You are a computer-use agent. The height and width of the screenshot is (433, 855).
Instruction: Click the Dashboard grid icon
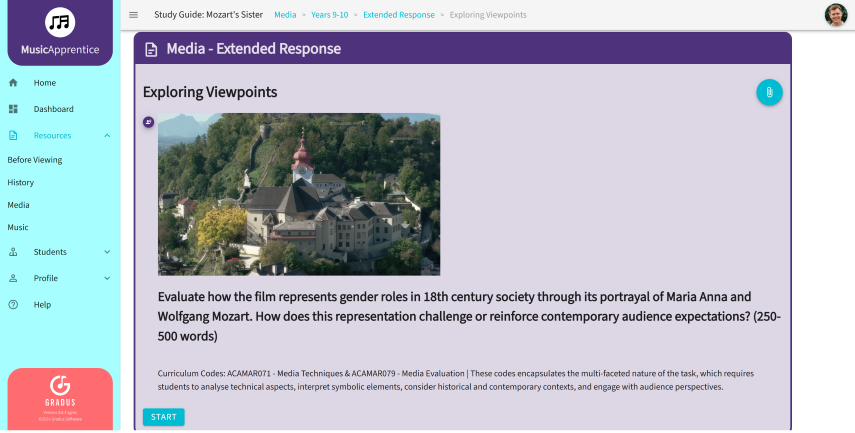(x=13, y=109)
